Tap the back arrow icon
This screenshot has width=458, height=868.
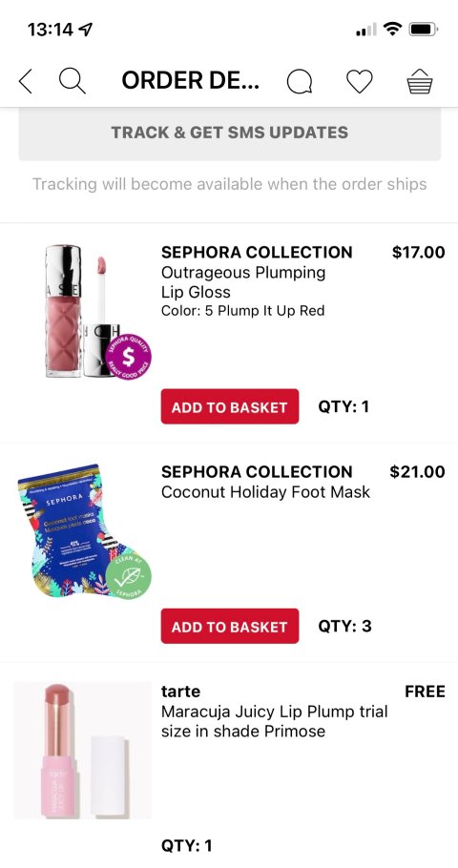[x=26, y=81]
